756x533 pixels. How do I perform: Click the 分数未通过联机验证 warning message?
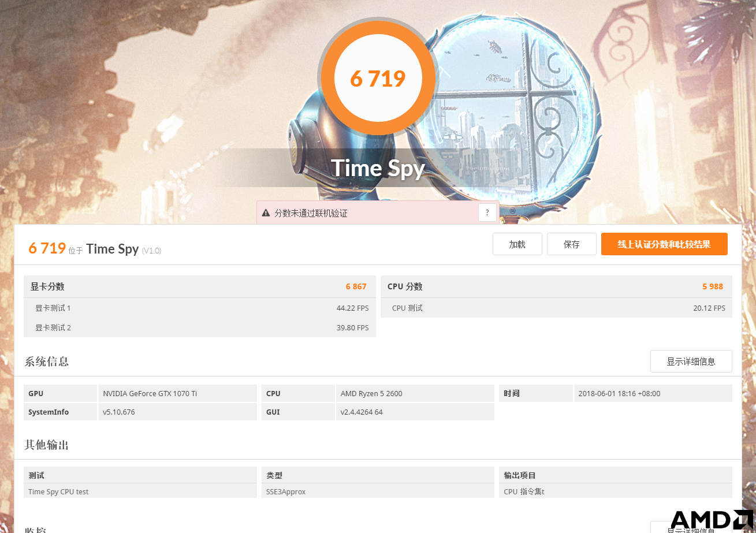(x=311, y=213)
